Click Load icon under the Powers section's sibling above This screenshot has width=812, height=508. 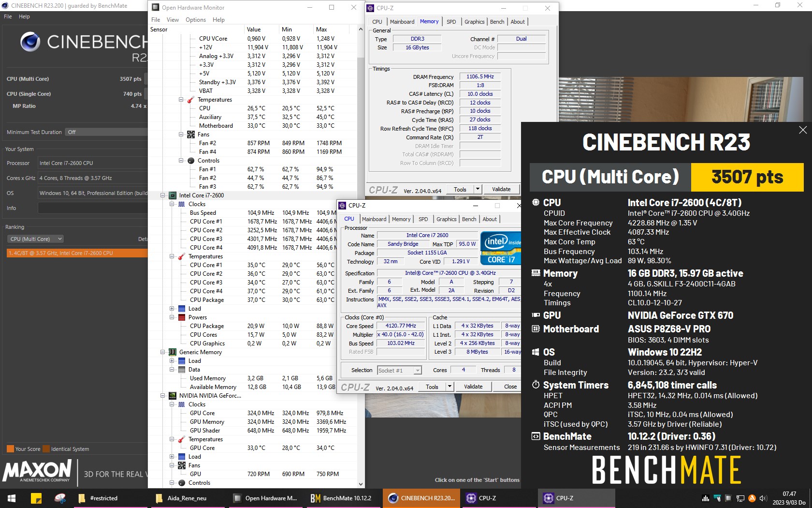pyautogui.click(x=182, y=309)
